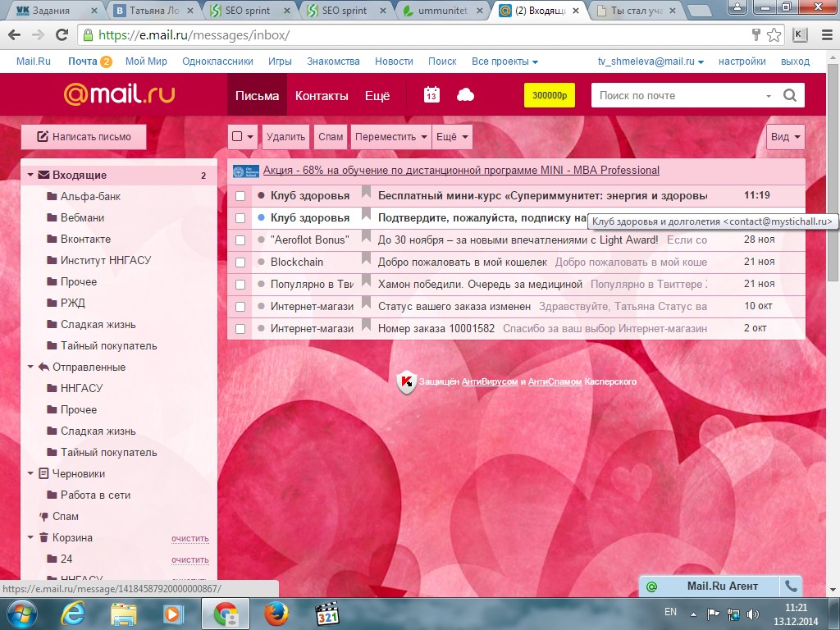Open the Ещё dropdown in the mail toolbar
The width and height of the screenshot is (840, 630).
coord(453,137)
